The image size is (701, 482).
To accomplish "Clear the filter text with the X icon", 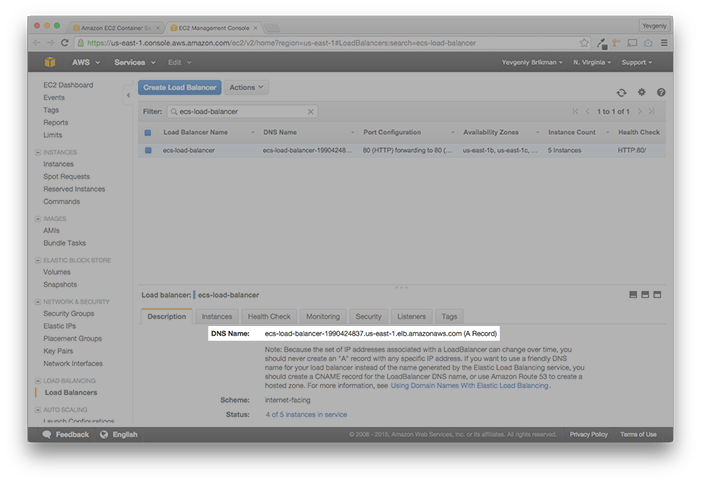I will 310,112.
